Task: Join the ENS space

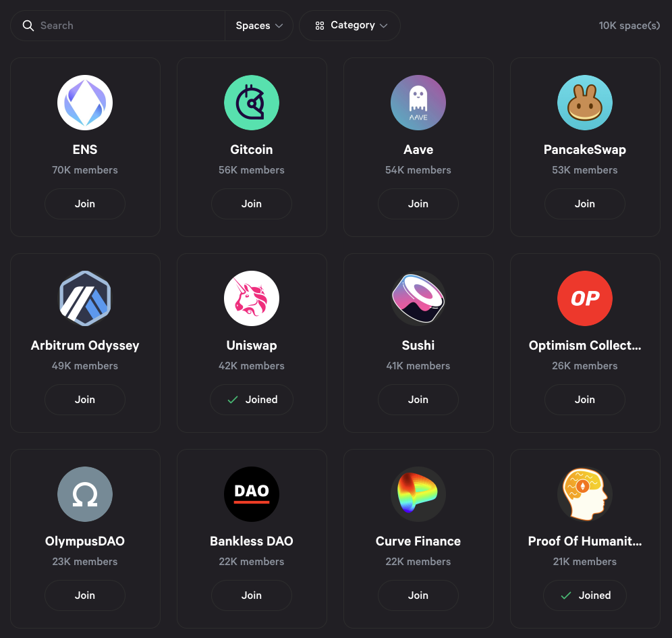Action: [x=85, y=204]
